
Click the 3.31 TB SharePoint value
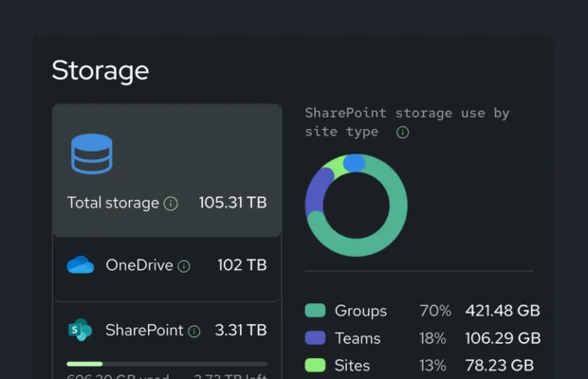pyautogui.click(x=241, y=330)
